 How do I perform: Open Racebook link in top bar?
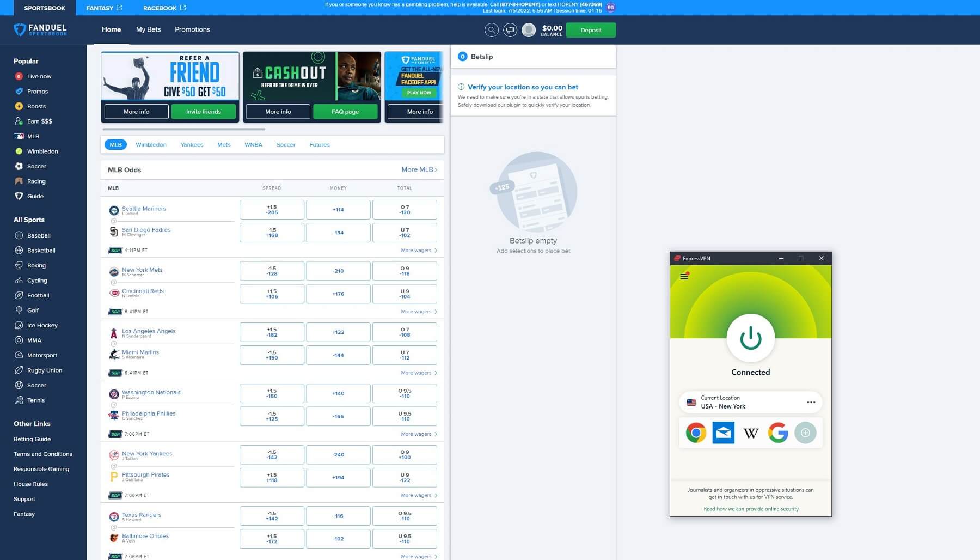click(164, 8)
